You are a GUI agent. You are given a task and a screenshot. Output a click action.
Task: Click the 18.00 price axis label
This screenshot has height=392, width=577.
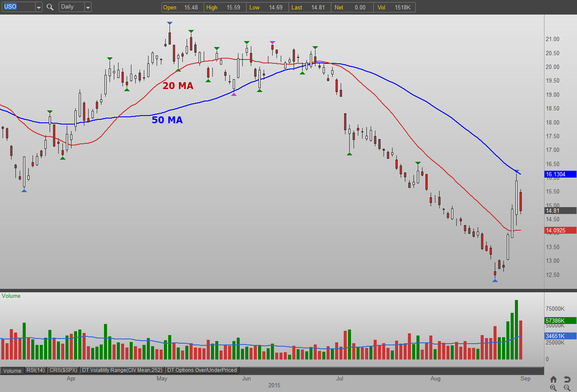tap(552, 122)
